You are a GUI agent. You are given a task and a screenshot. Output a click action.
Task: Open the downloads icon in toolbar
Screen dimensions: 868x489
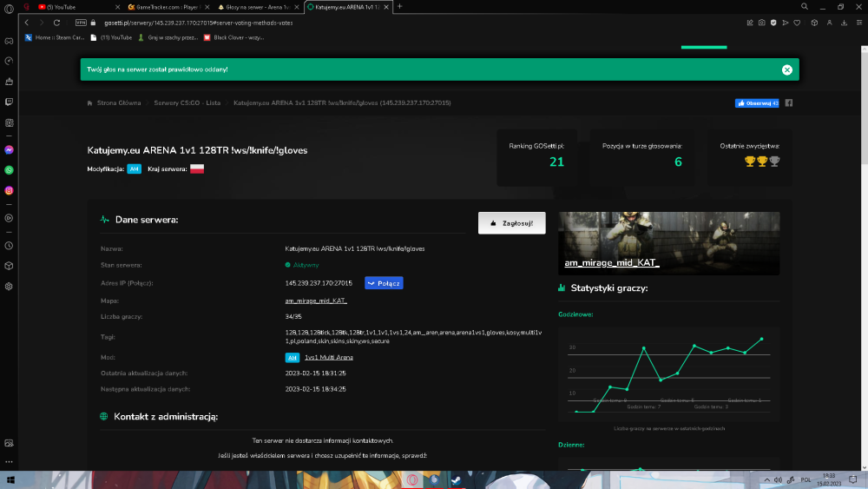[845, 23]
